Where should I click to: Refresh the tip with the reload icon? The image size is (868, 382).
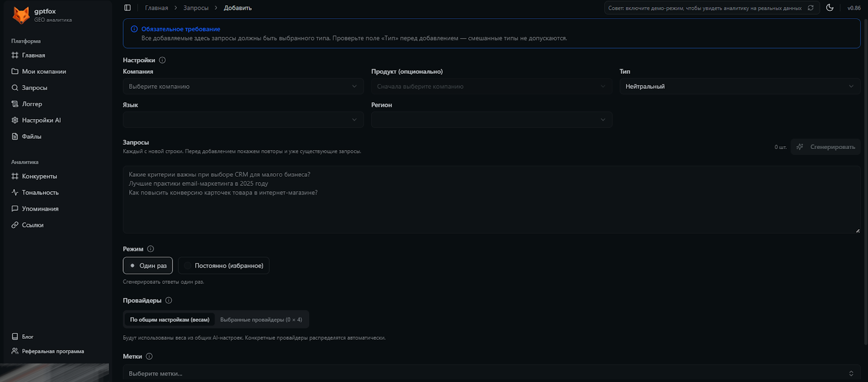pyautogui.click(x=810, y=8)
